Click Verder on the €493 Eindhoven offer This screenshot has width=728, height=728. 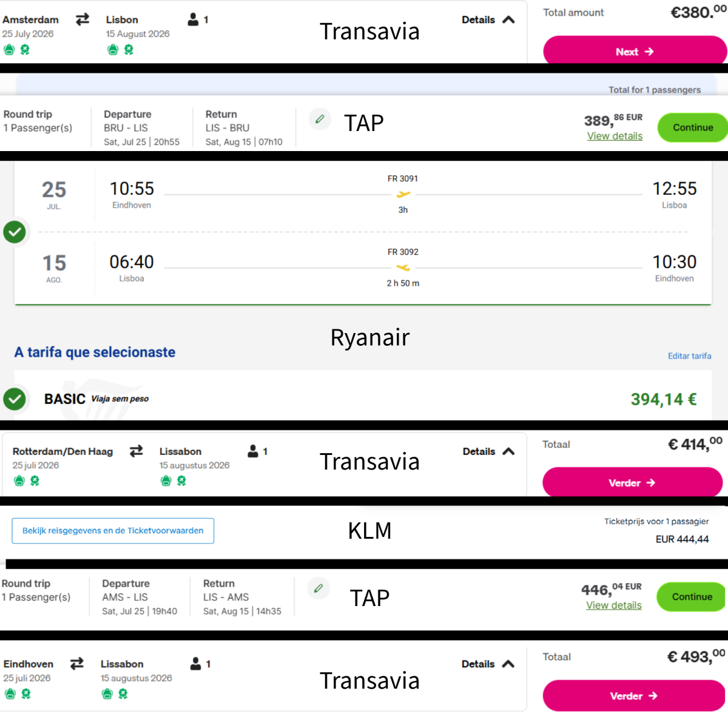(635, 696)
